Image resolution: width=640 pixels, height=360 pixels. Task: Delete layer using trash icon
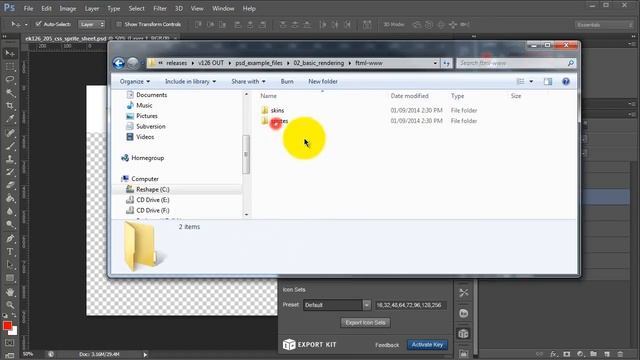(620, 354)
